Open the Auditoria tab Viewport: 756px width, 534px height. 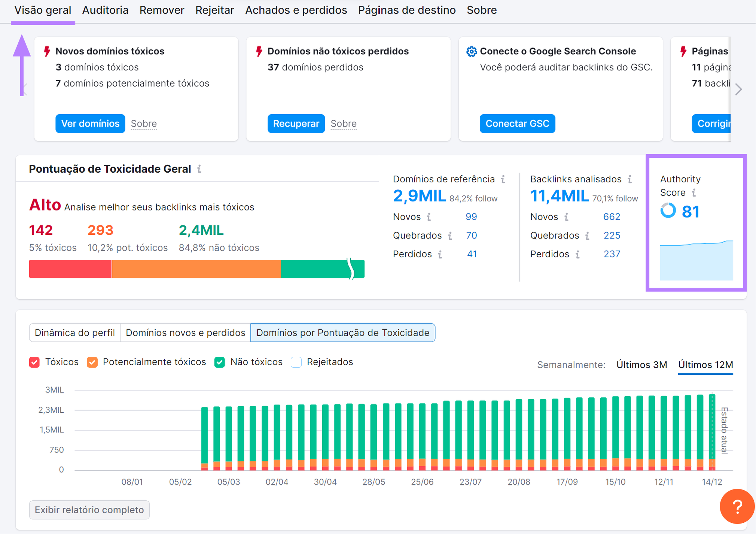(x=105, y=10)
